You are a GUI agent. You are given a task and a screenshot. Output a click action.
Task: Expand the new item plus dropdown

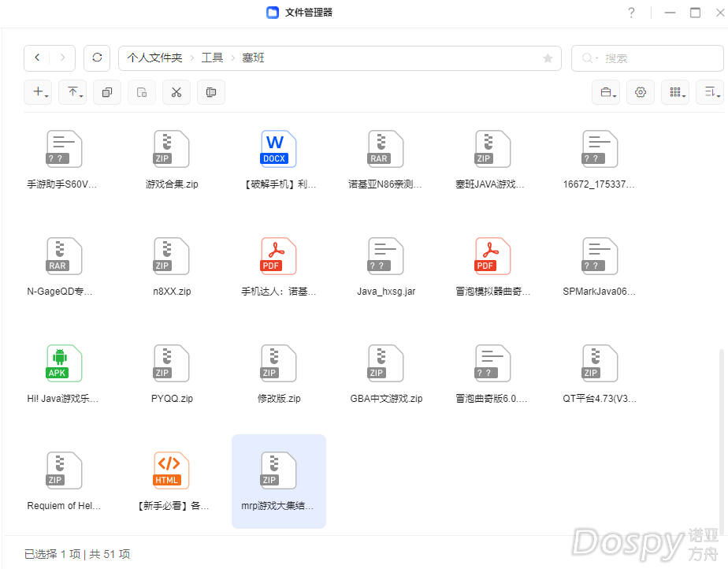38,92
